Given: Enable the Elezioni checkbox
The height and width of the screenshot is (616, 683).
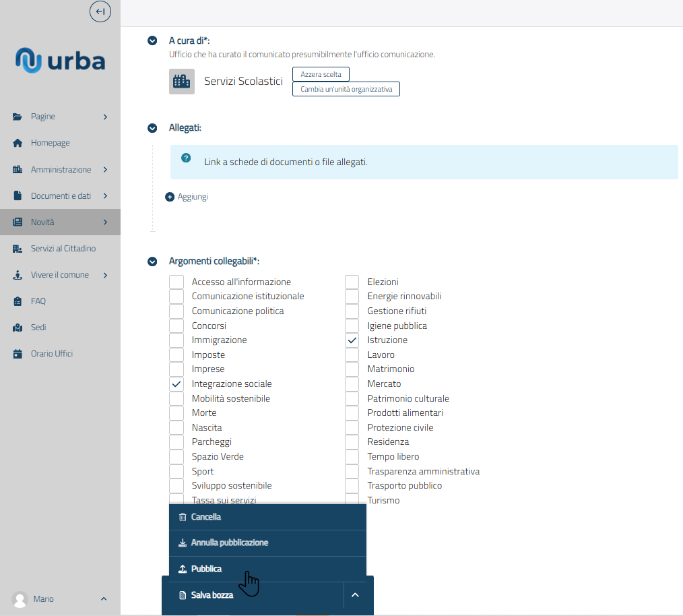Looking at the screenshot, I should pos(352,282).
